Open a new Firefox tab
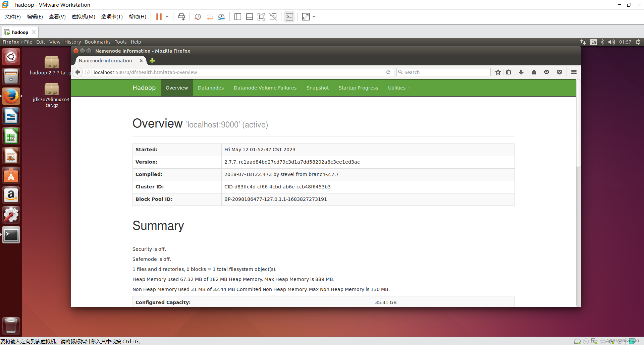 [152, 61]
